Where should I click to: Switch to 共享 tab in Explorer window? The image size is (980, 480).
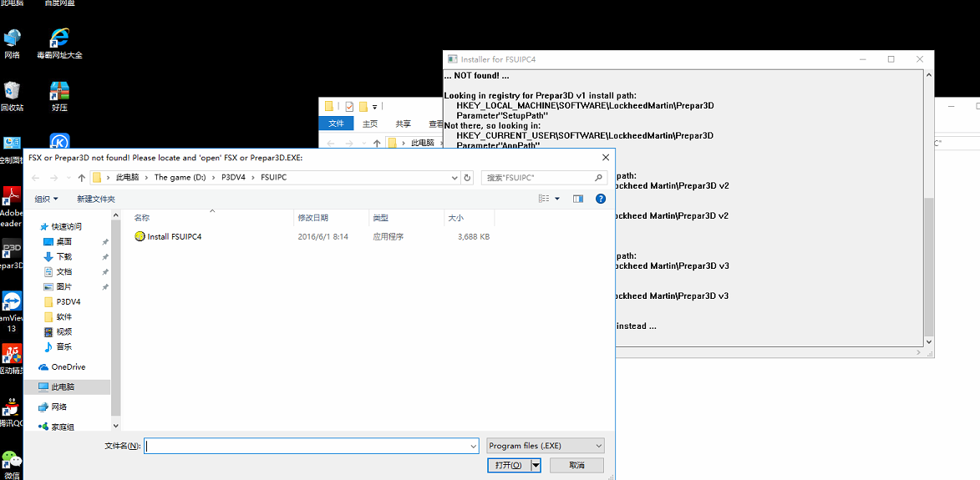pos(404,124)
